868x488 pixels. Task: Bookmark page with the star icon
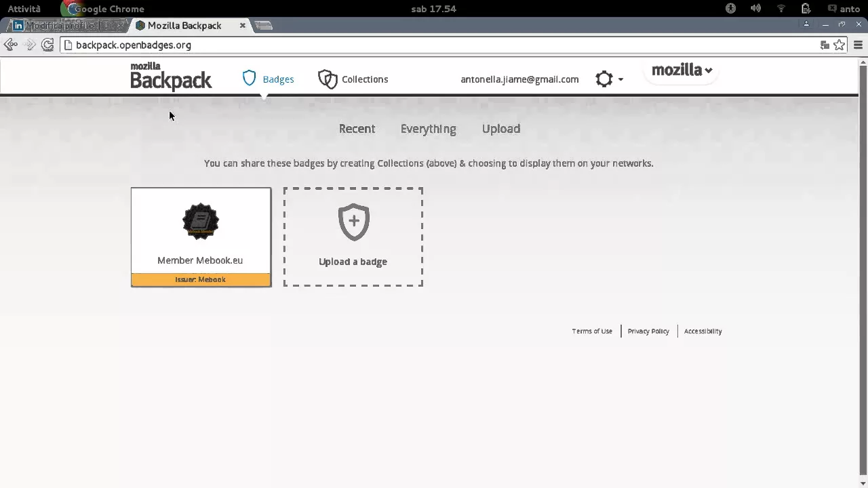[839, 45]
